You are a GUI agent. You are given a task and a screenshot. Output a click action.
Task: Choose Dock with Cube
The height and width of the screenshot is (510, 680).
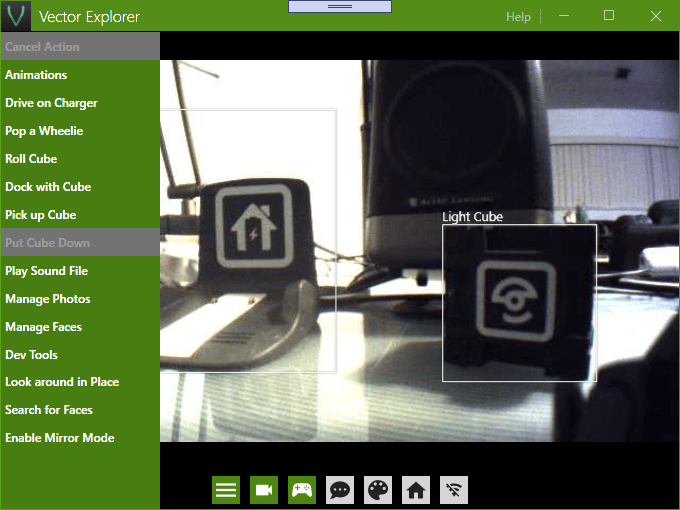tap(80, 186)
